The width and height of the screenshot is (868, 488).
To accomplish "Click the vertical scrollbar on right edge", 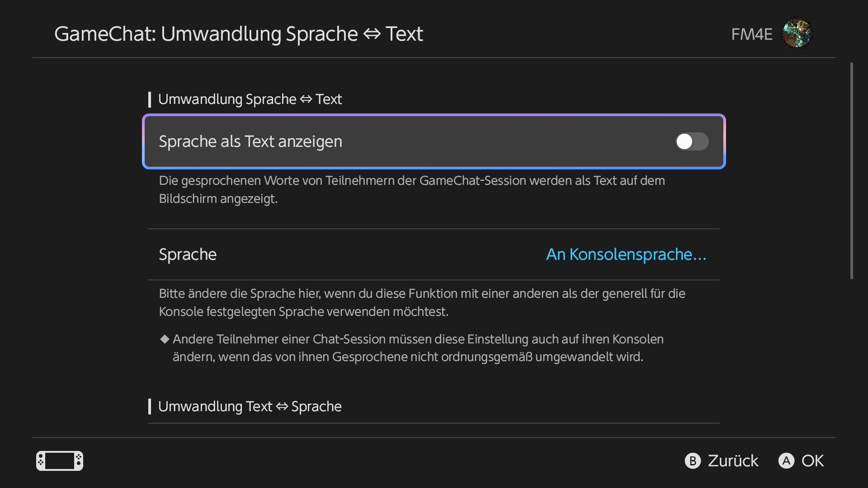I will pos(852,171).
